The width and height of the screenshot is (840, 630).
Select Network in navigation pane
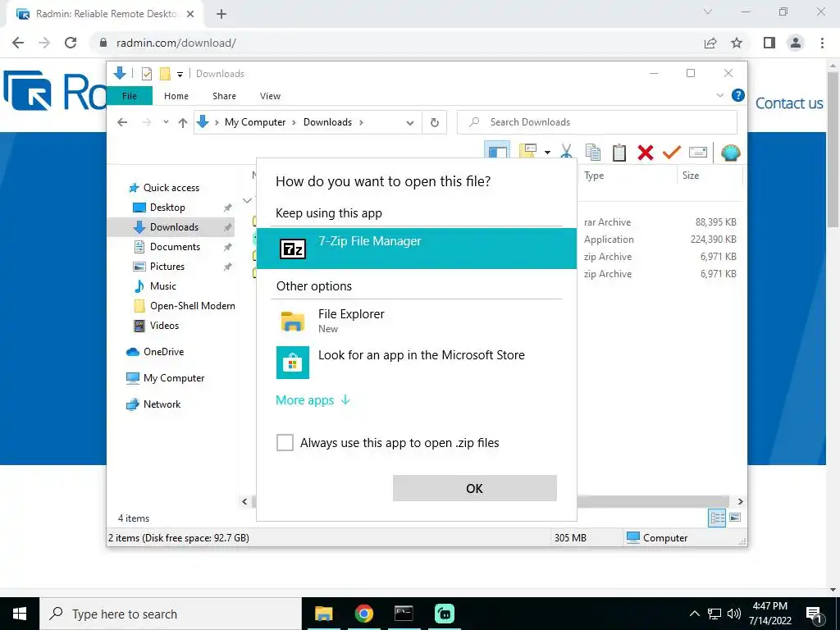[162, 404]
